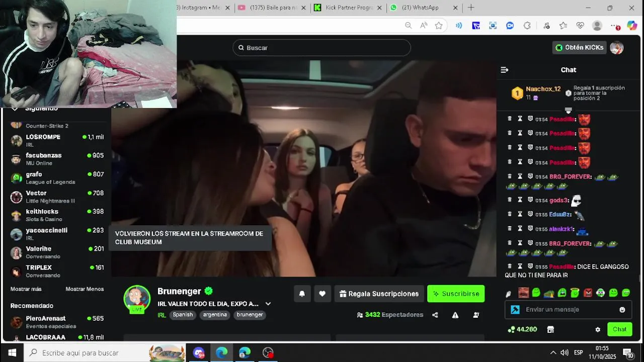This screenshot has width=644, height=362.
Task: Add page to favorites with star icon
Action: tap(439, 26)
